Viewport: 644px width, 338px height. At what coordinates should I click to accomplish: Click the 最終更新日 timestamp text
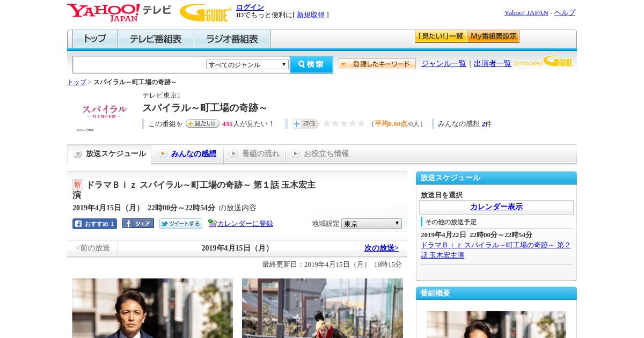(332, 264)
